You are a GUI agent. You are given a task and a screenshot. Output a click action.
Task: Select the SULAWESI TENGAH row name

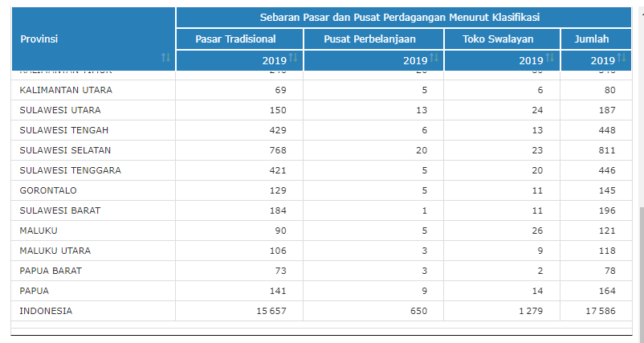(64, 130)
